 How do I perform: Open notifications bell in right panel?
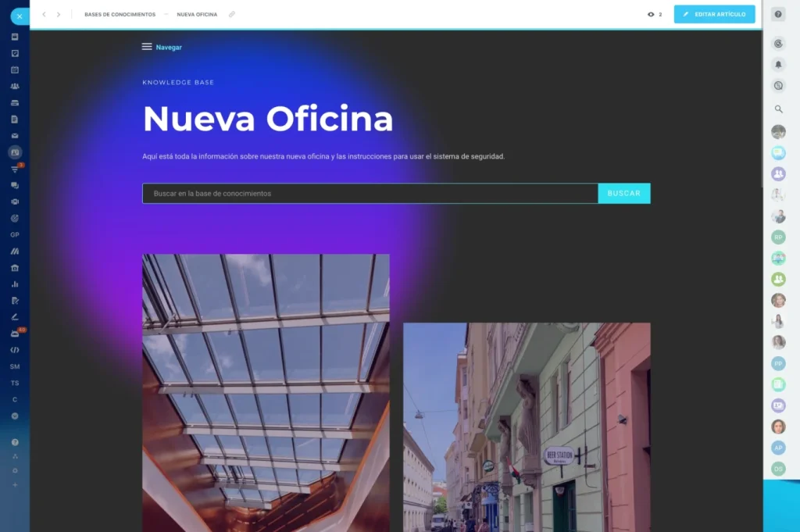click(x=778, y=64)
